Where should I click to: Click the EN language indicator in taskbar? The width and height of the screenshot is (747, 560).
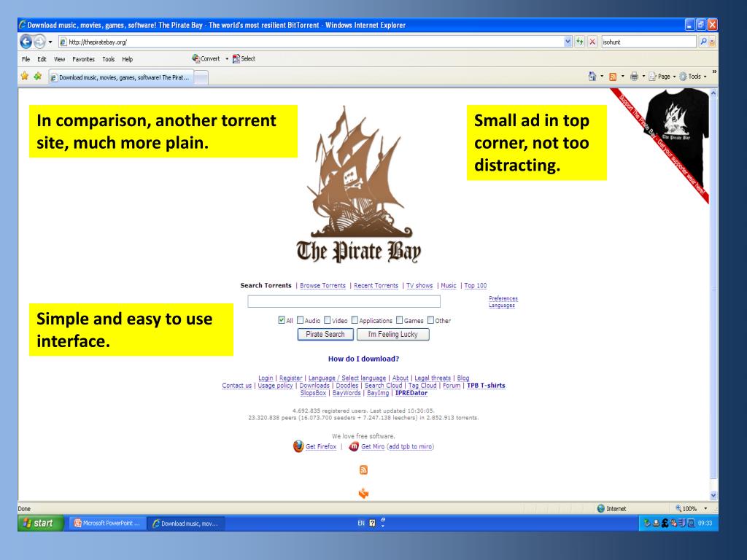pos(361,523)
